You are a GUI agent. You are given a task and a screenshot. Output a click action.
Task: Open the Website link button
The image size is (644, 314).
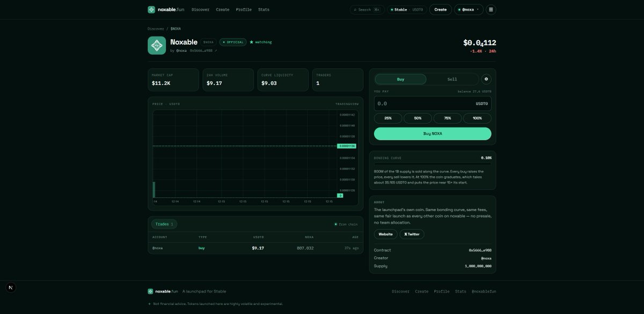coord(386,234)
